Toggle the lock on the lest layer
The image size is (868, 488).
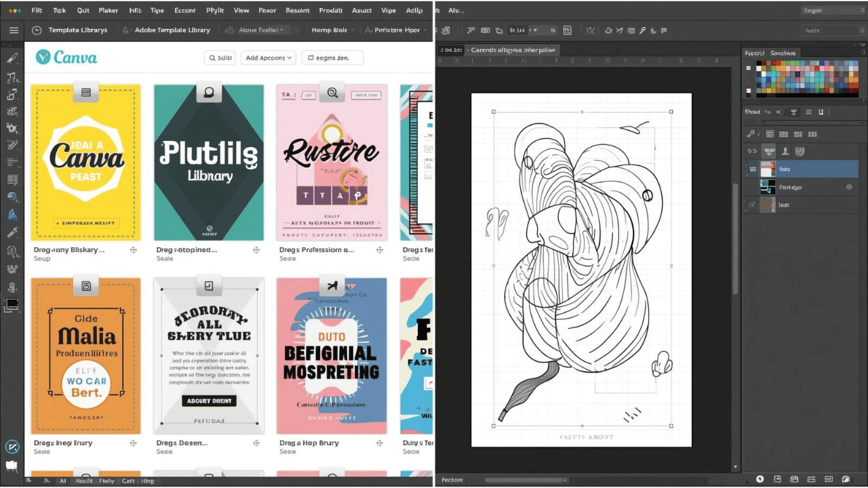(x=752, y=205)
